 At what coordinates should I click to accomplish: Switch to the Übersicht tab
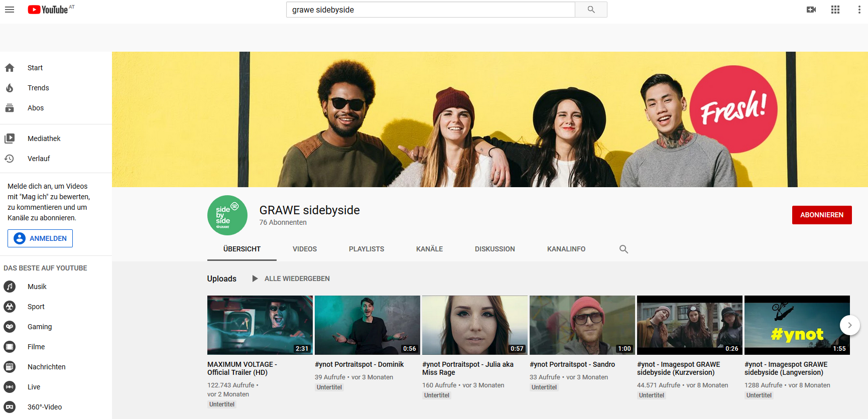tap(242, 249)
